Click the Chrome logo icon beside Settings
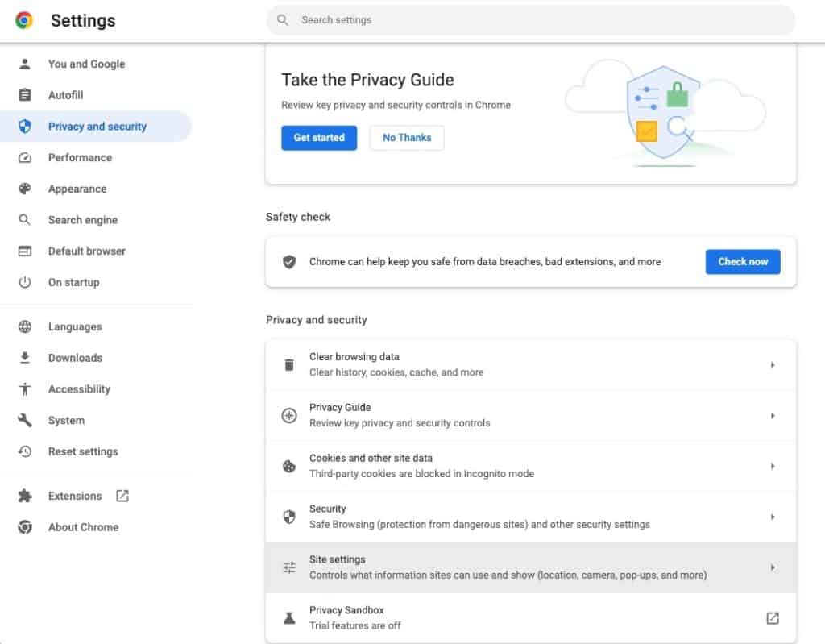Viewport: 825px width, 644px height. click(x=24, y=20)
